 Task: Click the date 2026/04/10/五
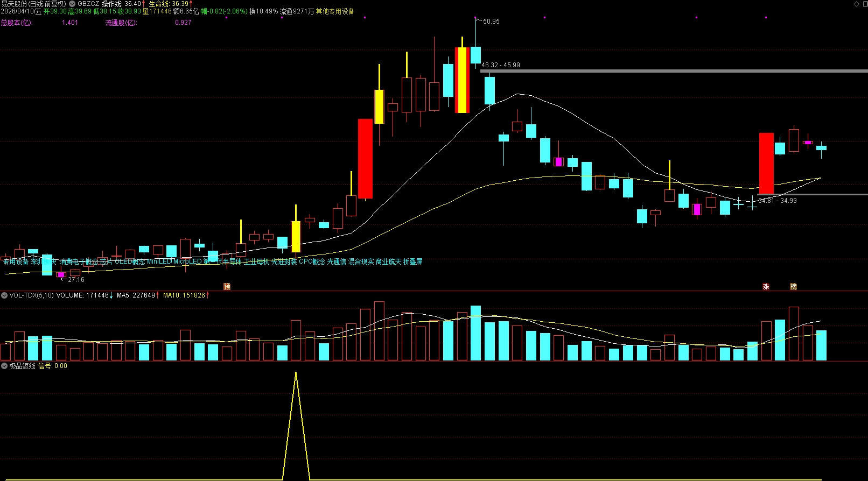[21, 11]
